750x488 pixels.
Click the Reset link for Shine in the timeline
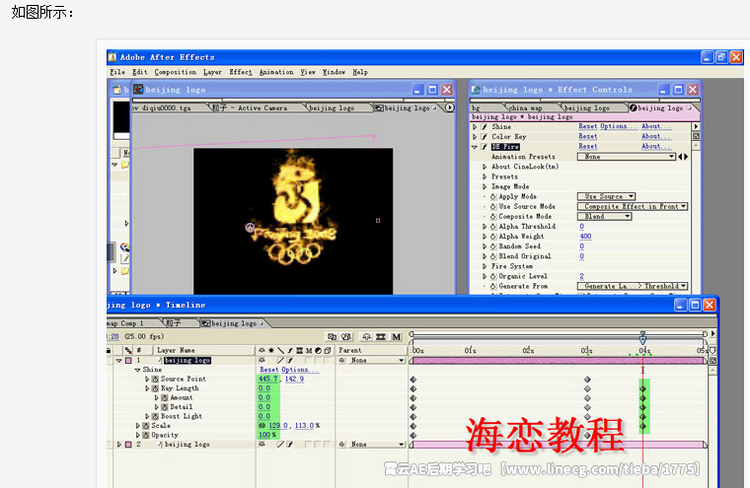tap(269, 370)
